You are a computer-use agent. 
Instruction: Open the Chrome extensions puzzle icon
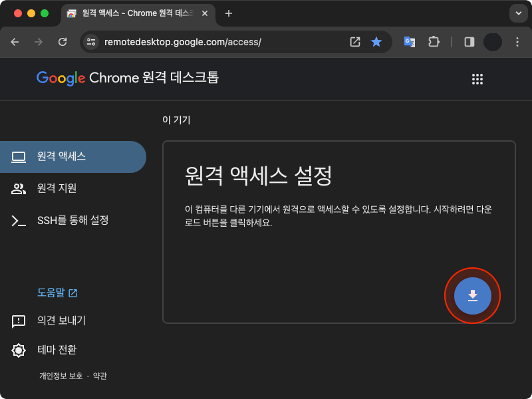click(x=434, y=42)
